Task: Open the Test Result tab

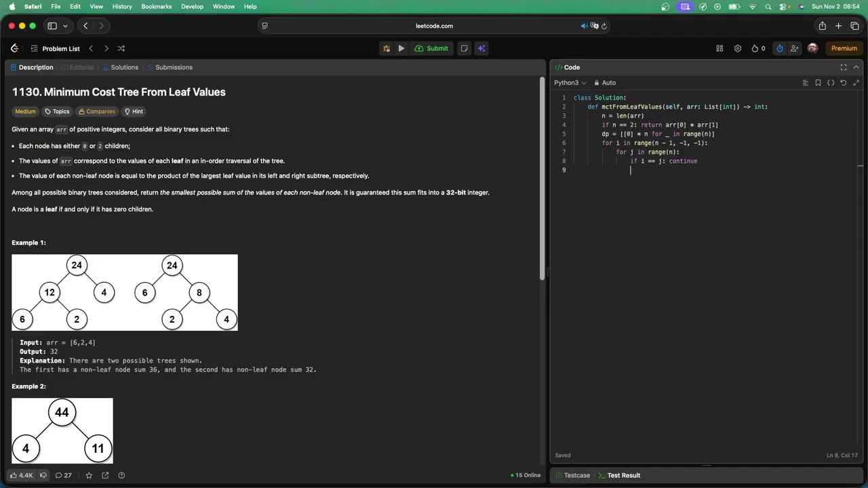Action: [x=618, y=475]
